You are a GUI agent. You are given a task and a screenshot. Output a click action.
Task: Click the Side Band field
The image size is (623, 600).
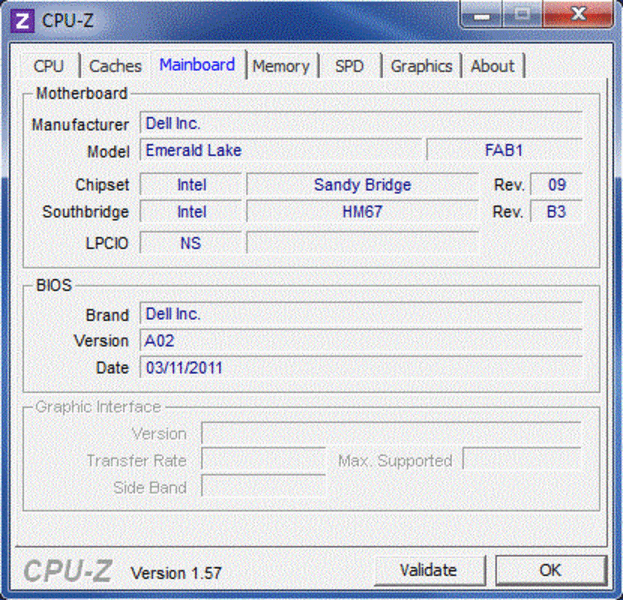(263, 487)
